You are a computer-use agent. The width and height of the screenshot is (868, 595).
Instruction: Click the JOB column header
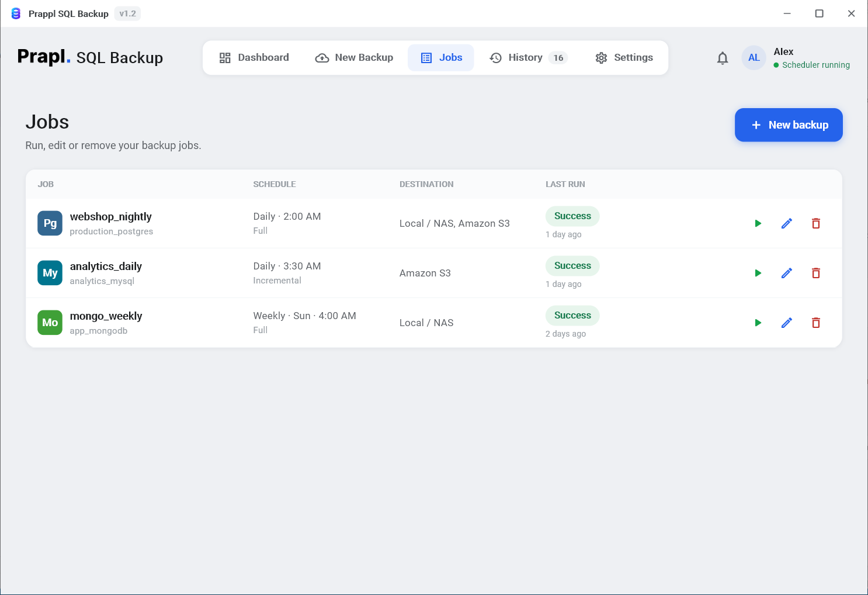coord(46,184)
